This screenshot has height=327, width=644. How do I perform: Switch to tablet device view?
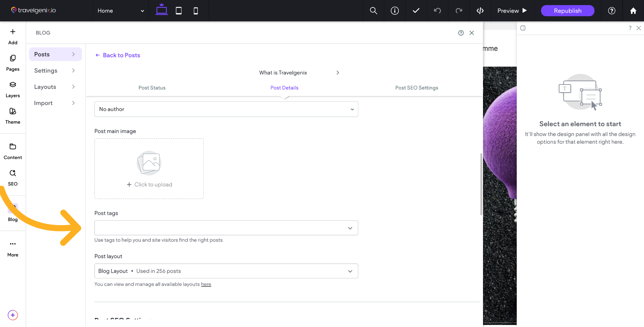[179, 11]
